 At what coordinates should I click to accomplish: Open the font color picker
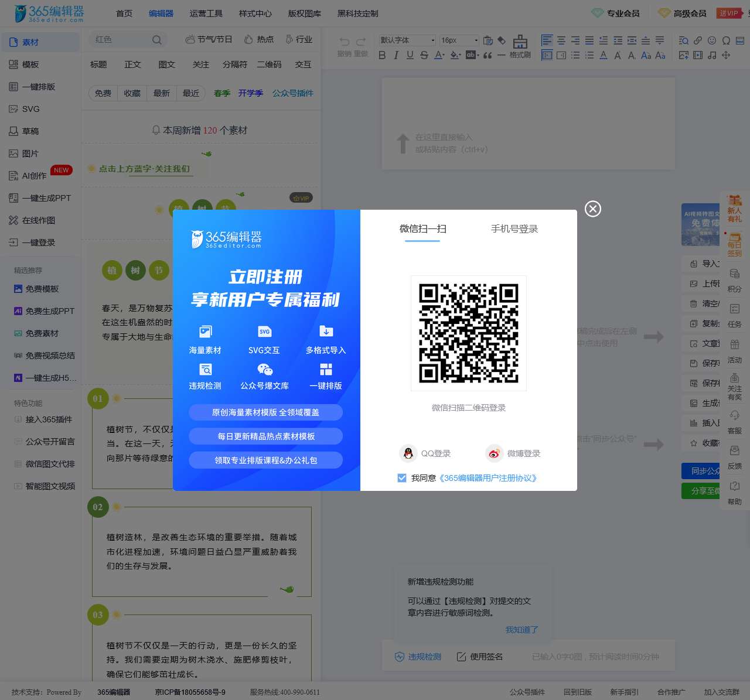coord(439,55)
